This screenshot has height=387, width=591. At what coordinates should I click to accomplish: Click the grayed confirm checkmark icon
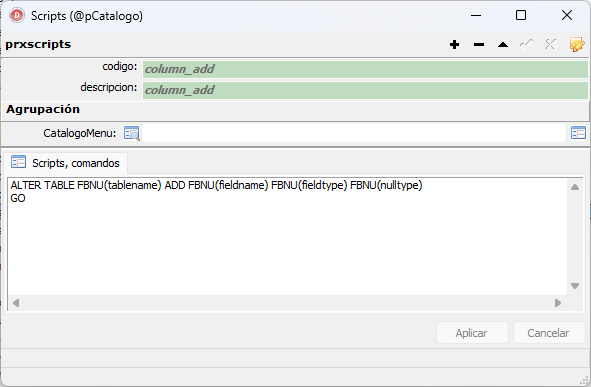tap(527, 44)
